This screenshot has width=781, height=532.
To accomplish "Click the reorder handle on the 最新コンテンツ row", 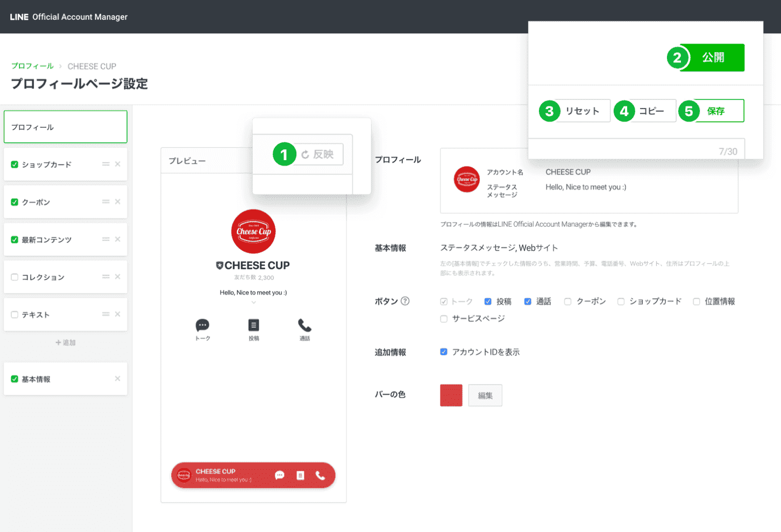I will pyautogui.click(x=106, y=239).
